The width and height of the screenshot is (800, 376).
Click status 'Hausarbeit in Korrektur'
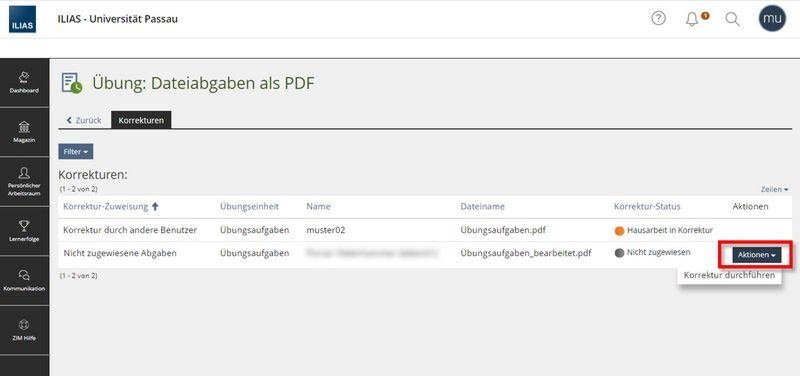[x=670, y=230]
